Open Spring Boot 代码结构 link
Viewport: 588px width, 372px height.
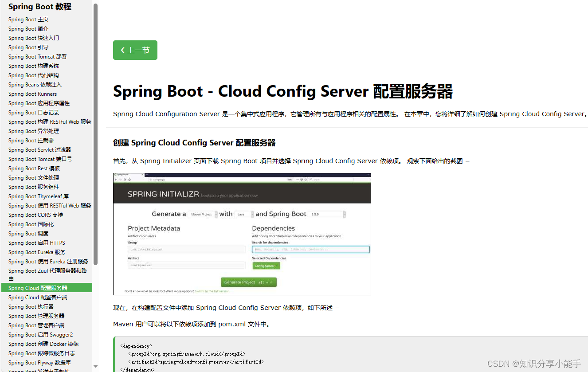click(34, 75)
